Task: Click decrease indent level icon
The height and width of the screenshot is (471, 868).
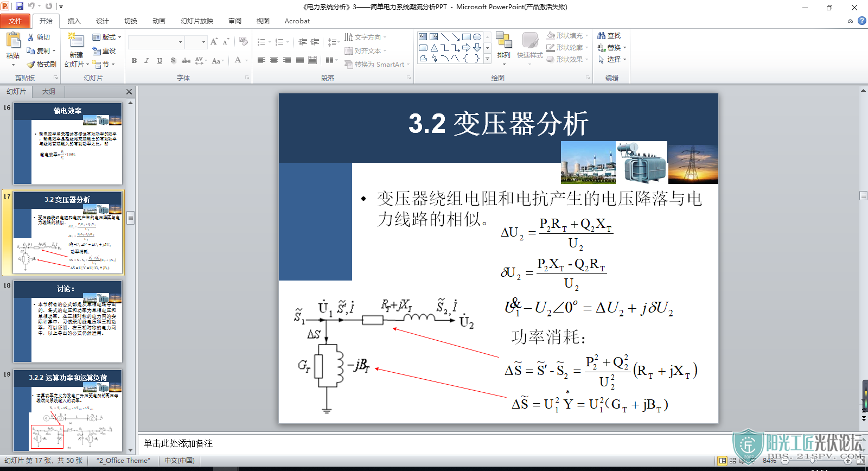Action: click(x=303, y=42)
